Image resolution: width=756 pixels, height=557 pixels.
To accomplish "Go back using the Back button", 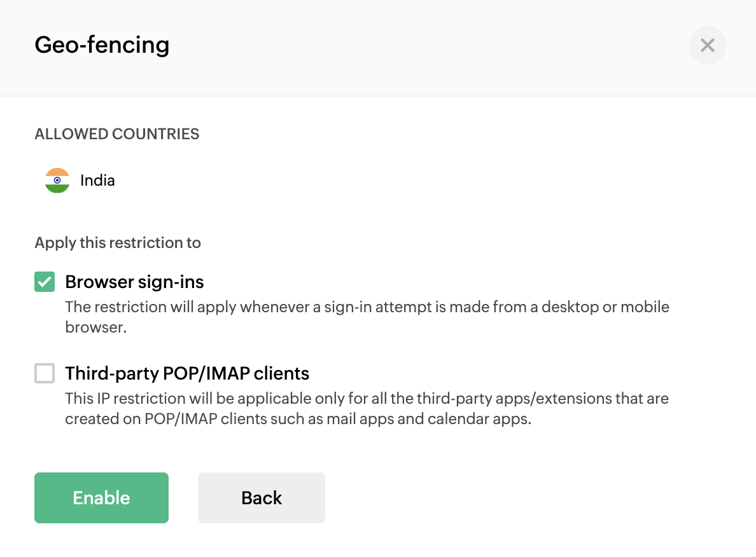I will 261,498.
